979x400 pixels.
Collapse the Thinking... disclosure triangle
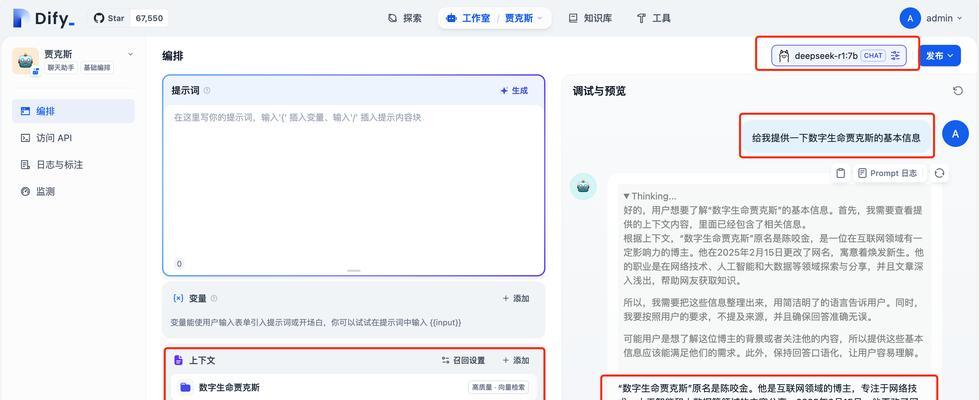tap(627, 196)
